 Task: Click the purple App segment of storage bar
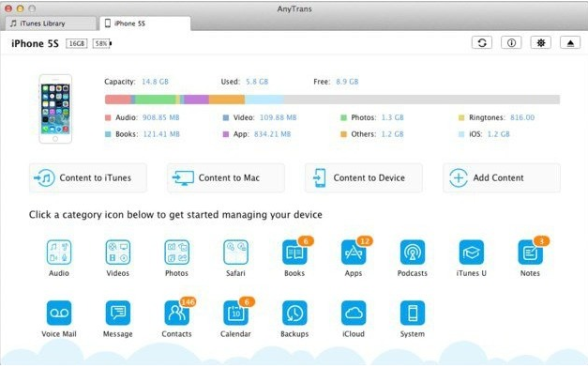pyautogui.click(x=197, y=100)
